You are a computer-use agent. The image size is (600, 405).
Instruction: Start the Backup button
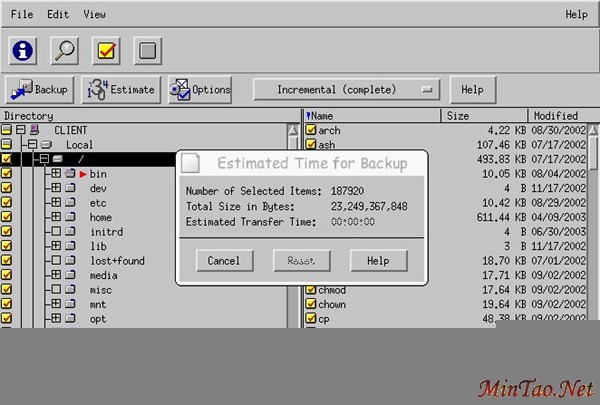coord(39,90)
